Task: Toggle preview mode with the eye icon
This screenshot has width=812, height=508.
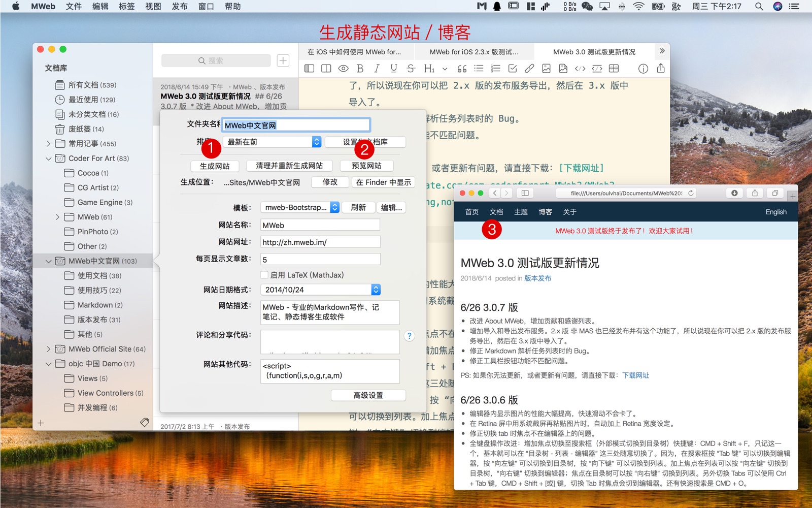Action: coord(344,69)
